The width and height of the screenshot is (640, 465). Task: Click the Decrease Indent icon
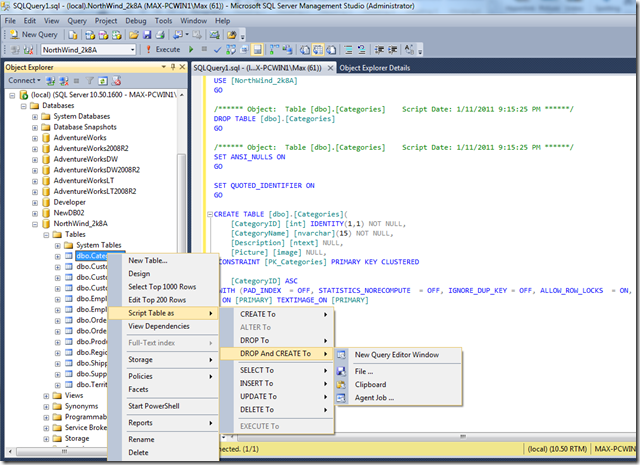(379, 50)
